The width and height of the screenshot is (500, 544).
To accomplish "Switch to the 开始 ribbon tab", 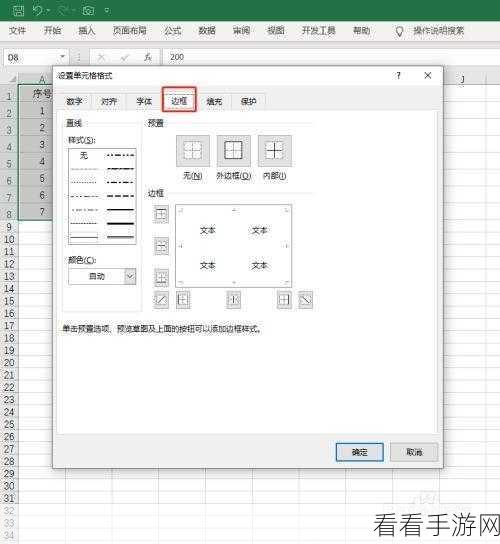I will pyautogui.click(x=52, y=31).
